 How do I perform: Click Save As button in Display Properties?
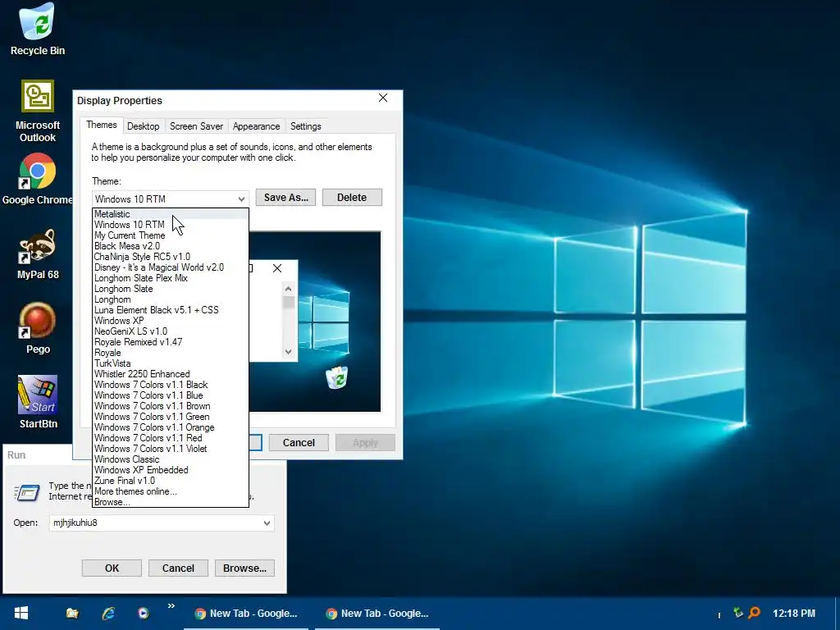point(285,197)
